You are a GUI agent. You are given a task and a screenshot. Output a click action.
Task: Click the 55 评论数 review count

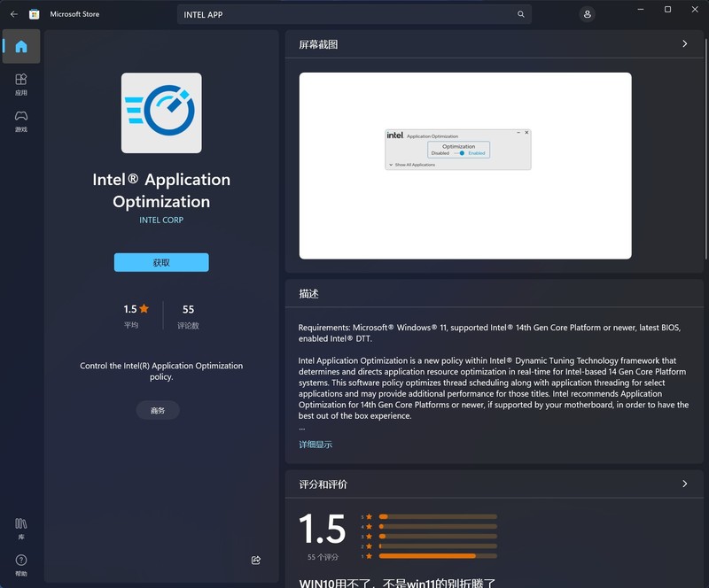[188, 315]
